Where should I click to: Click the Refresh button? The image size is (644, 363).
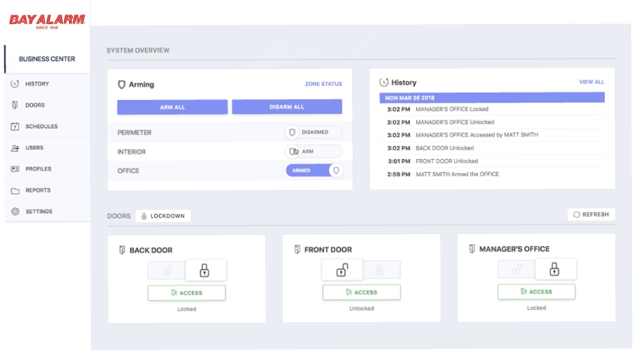591,214
